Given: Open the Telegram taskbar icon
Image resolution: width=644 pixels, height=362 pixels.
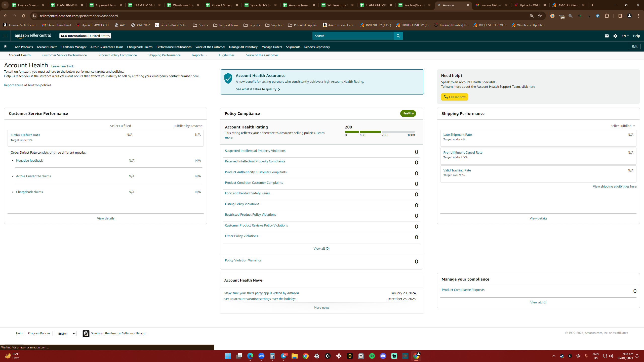Looking at the screenshot, I should click(284, 356).
